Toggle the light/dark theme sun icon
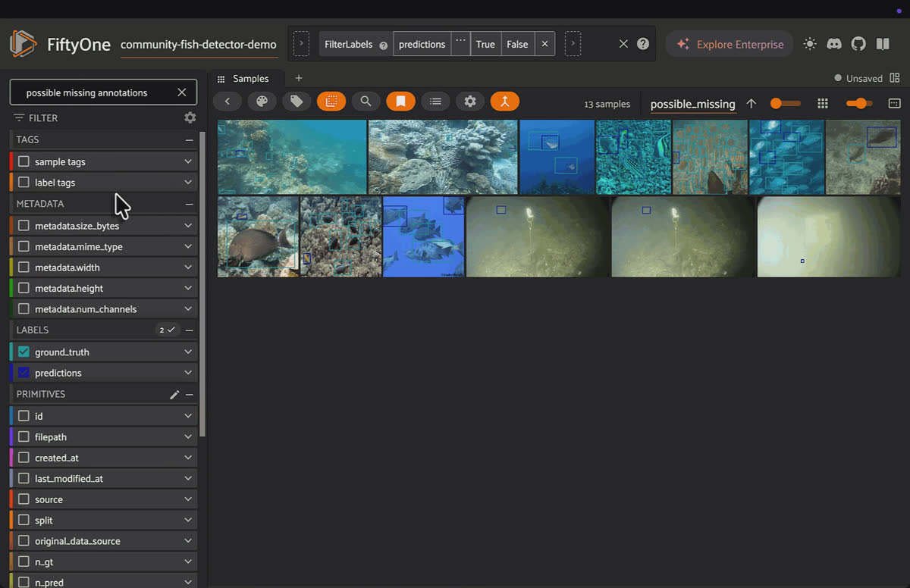 coord(810,44)
